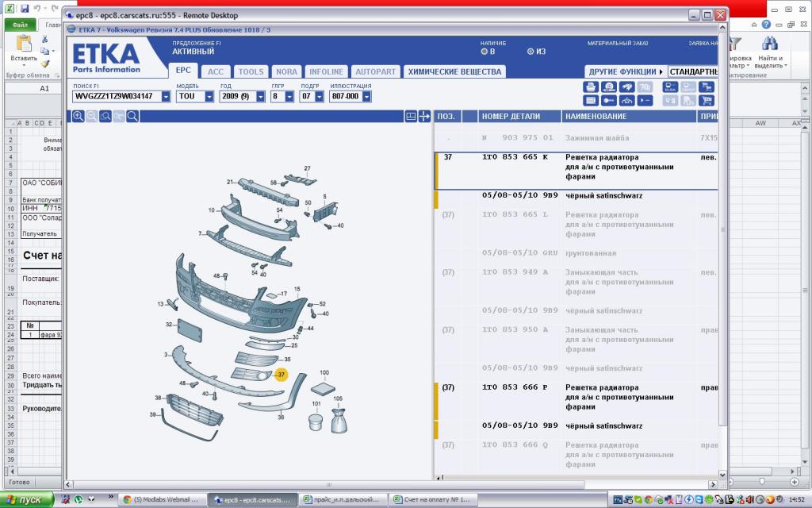Viewport: 812px width, 508px height.
Task: Switch to the INFOLINE tab
Action: click(326, 71)
